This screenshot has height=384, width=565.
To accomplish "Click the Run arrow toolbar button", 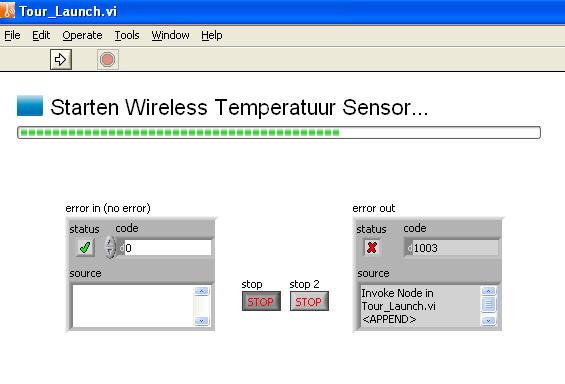I will pyautogui.click(x=61, y=59).
